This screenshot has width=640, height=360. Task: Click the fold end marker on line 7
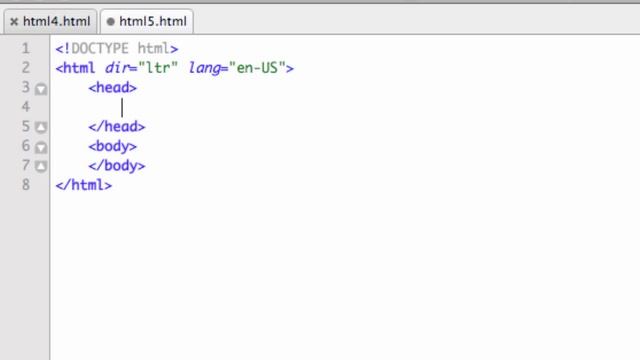pos(41,166)
